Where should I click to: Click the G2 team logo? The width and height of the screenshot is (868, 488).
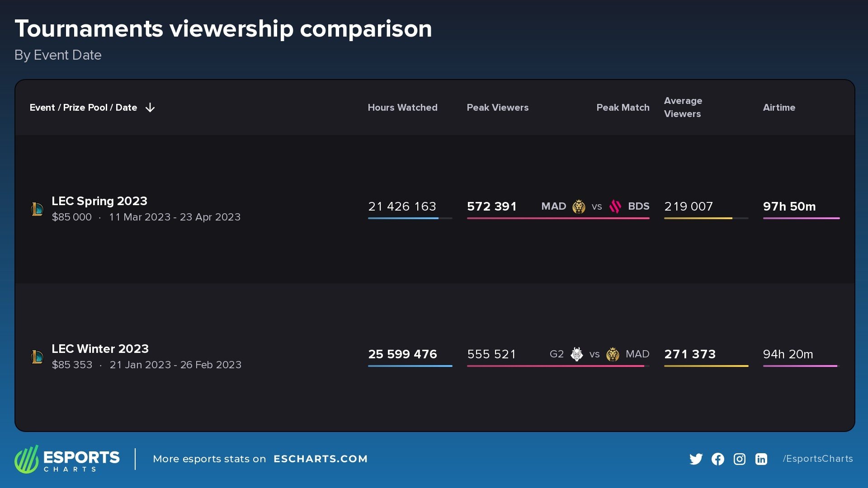coord(576,354)
